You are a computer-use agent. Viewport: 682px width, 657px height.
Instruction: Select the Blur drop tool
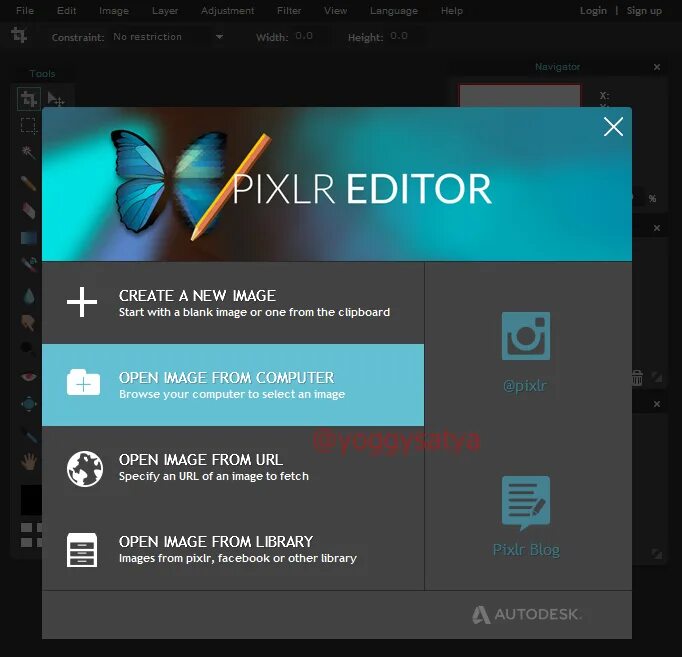[x=29, y=296]
